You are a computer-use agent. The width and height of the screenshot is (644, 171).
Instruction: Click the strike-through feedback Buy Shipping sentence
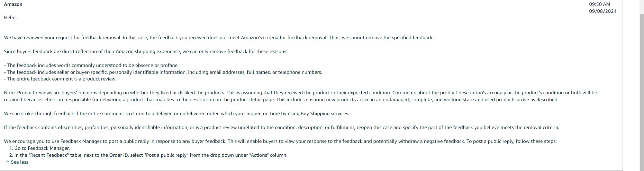(176, 113)
